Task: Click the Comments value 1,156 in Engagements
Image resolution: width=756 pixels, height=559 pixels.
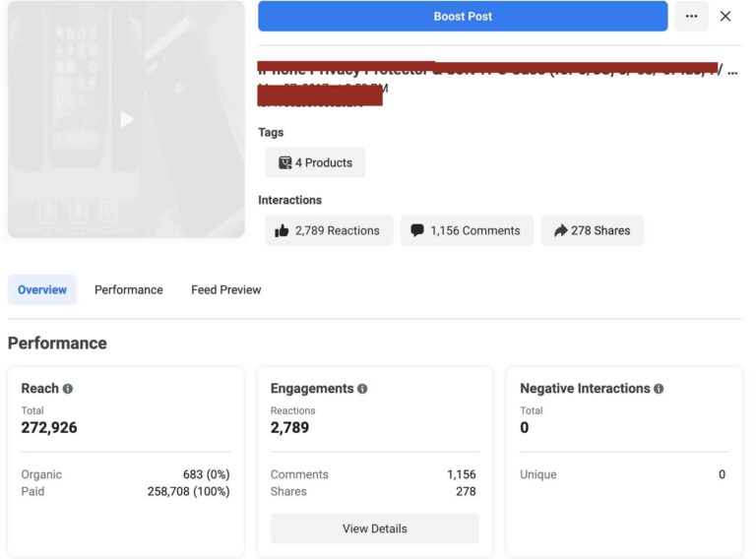Action: (x=462, y=474)
